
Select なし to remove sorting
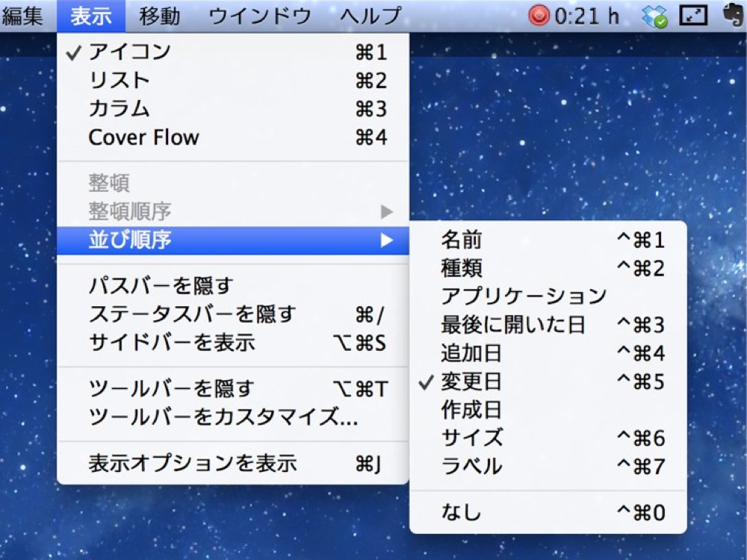[x=548, y=512]
